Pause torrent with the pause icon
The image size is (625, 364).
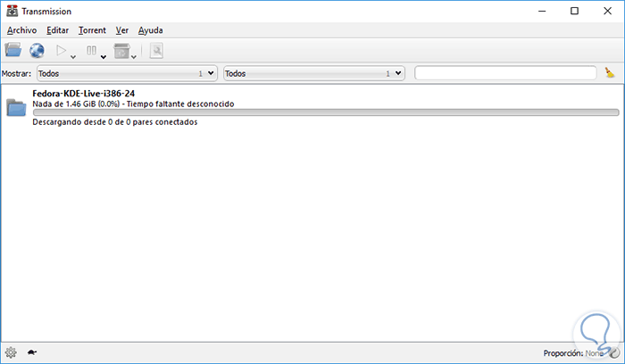tap(91, 50)
